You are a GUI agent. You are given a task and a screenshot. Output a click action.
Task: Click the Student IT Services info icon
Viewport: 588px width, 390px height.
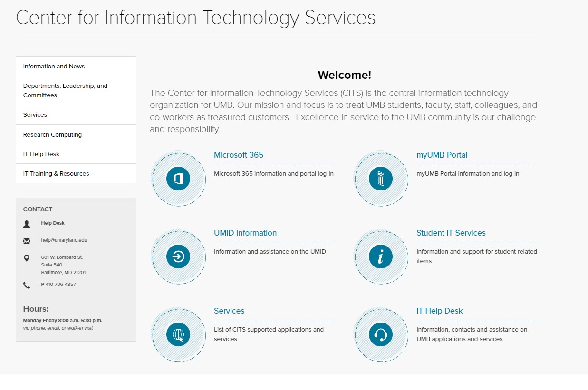(381, 257)
